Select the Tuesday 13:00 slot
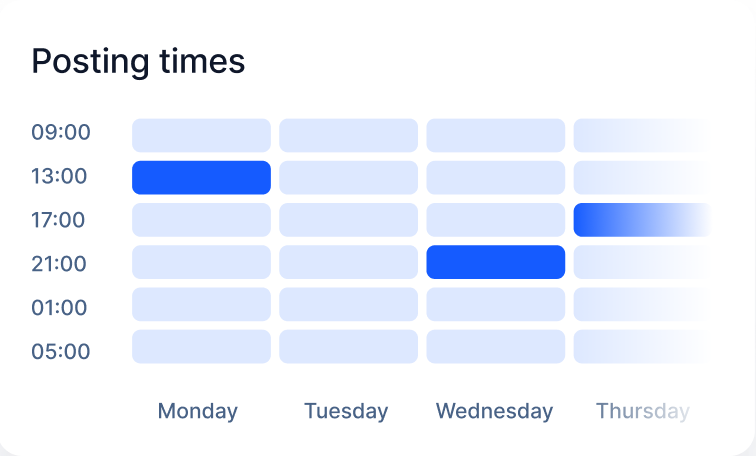 348,177
